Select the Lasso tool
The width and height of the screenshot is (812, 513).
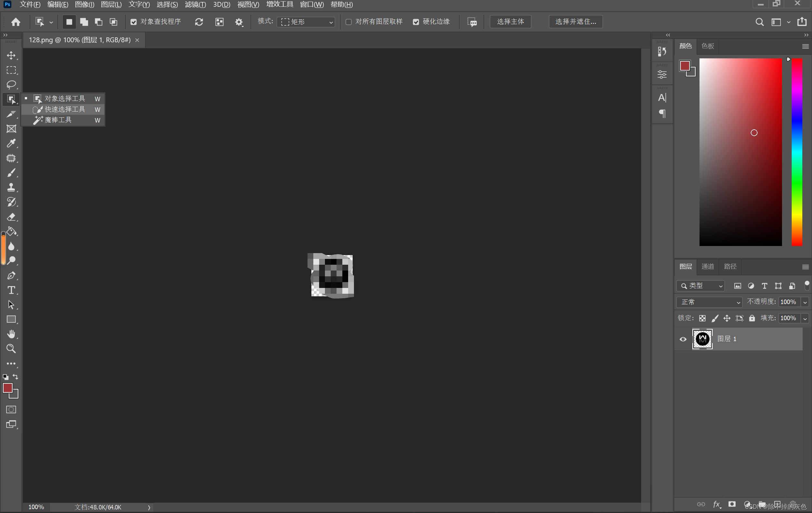pos(11,84)
